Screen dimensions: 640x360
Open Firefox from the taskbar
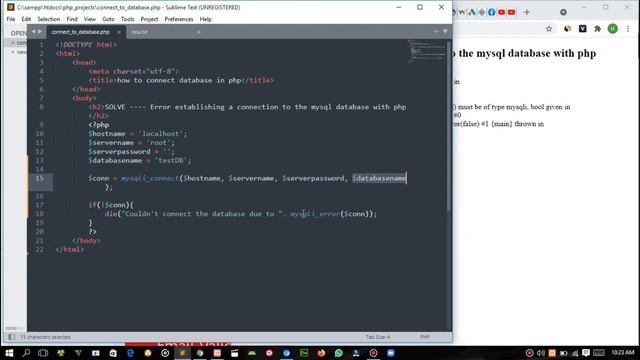(321, 353)
